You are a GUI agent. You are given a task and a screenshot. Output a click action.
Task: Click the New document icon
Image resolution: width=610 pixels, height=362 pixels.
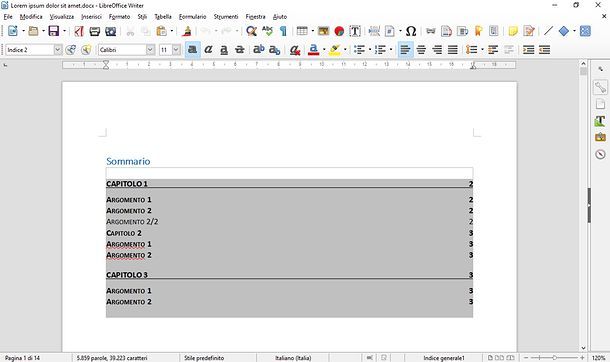13,31
